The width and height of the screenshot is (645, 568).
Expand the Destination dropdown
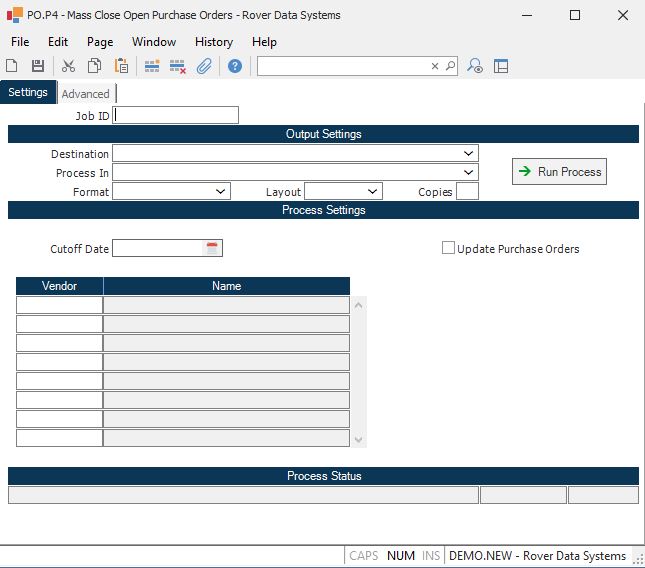(469, 154)
